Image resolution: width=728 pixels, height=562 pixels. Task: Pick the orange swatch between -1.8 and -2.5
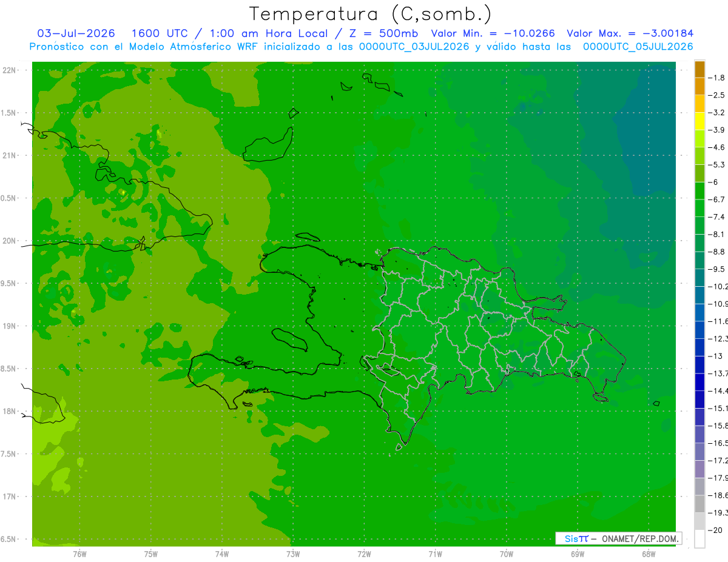tap(700, 86)
